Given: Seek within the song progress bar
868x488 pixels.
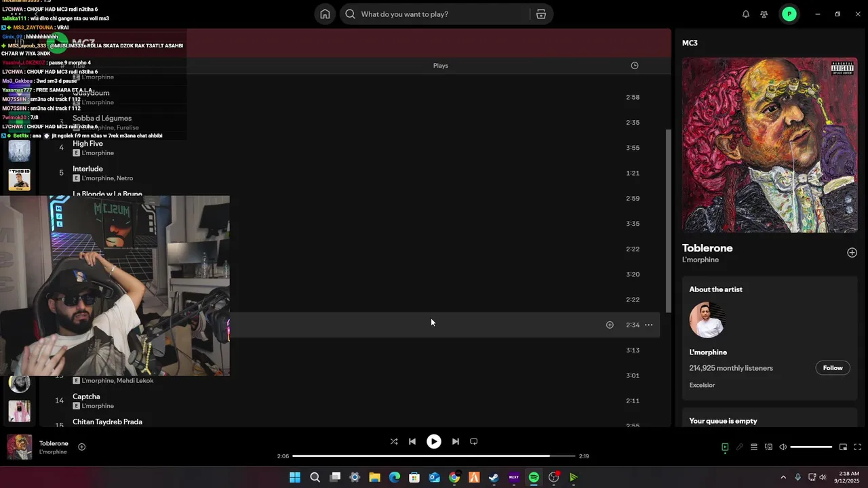Looking at the screenshot, I should [433, 456].
